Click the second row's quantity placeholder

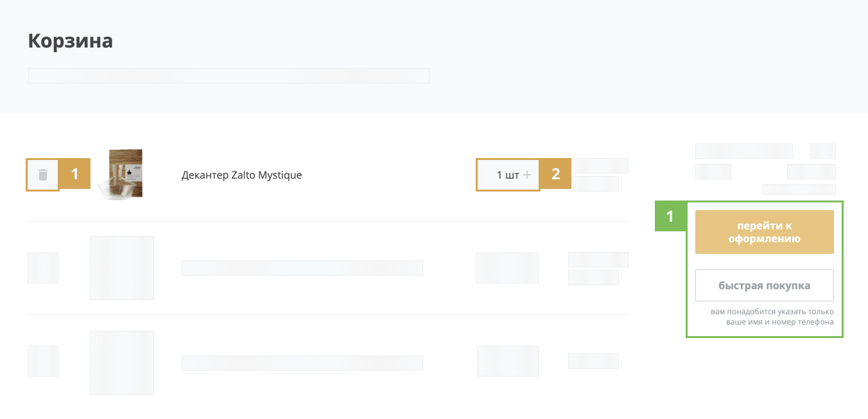(507, 268)
